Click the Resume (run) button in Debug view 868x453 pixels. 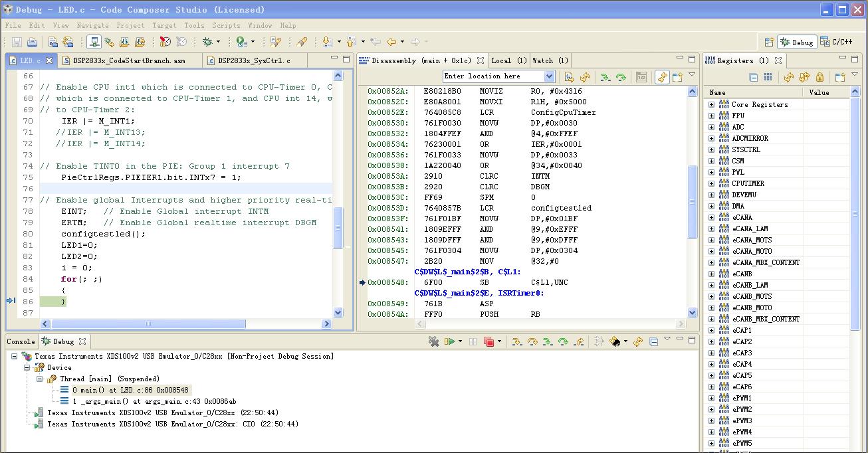pyautogui.click(x=450, y=341)
